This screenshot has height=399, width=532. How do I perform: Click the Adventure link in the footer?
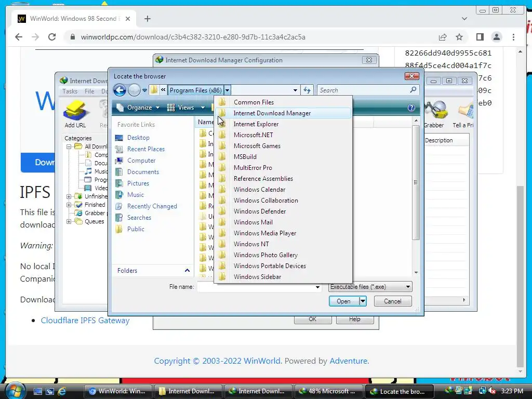coord(349,361)
